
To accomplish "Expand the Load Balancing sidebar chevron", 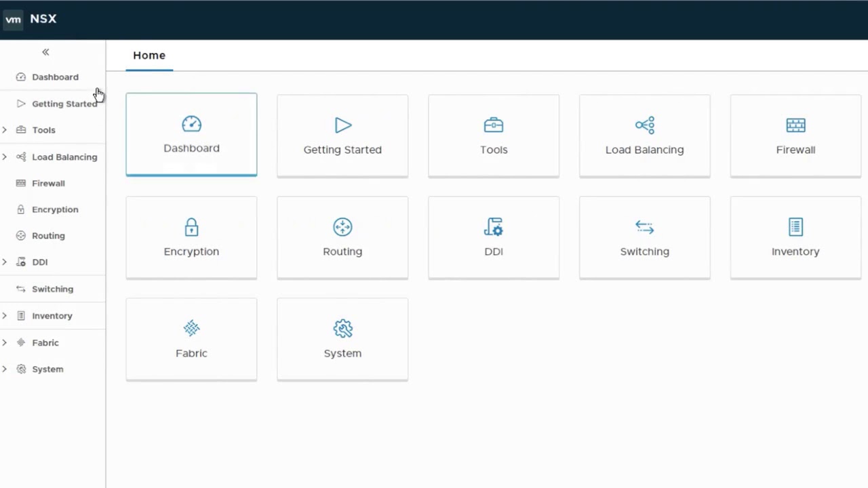I will point(5,157).
